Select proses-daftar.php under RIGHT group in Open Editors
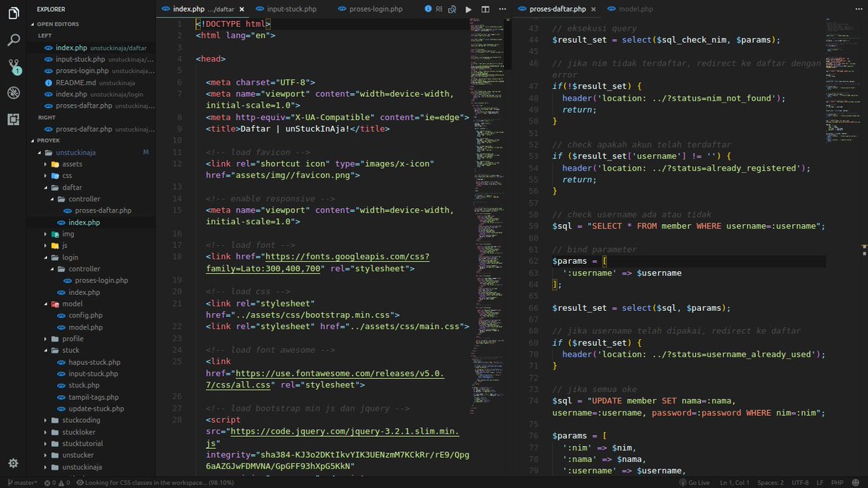The image size is (868, 488). tap(91, 129)
